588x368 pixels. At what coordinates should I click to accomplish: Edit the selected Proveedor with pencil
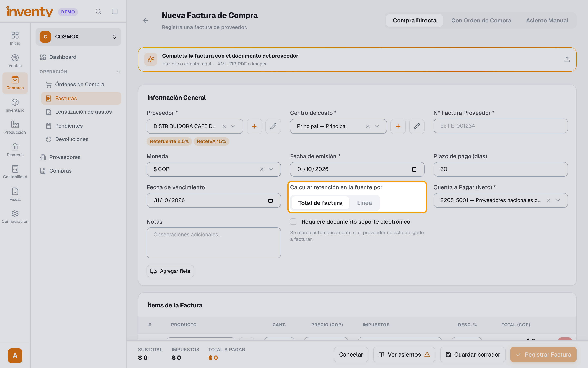point(273,126)
